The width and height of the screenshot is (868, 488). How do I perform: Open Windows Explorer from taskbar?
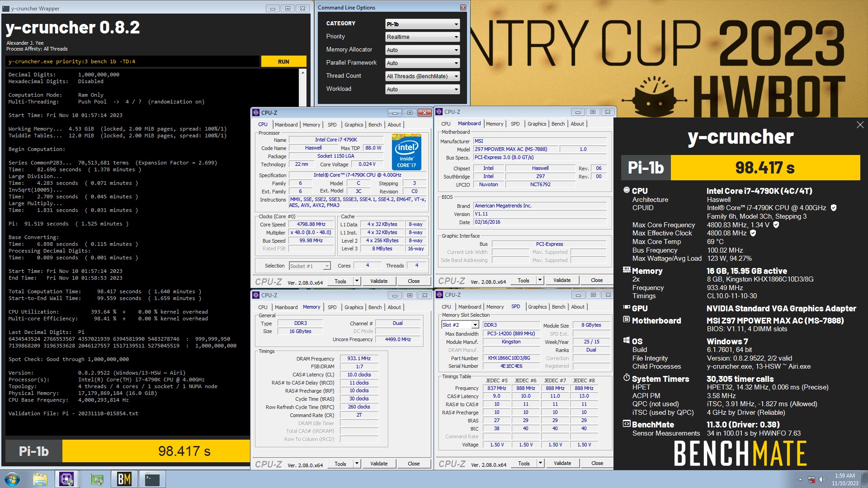[40, 479]
